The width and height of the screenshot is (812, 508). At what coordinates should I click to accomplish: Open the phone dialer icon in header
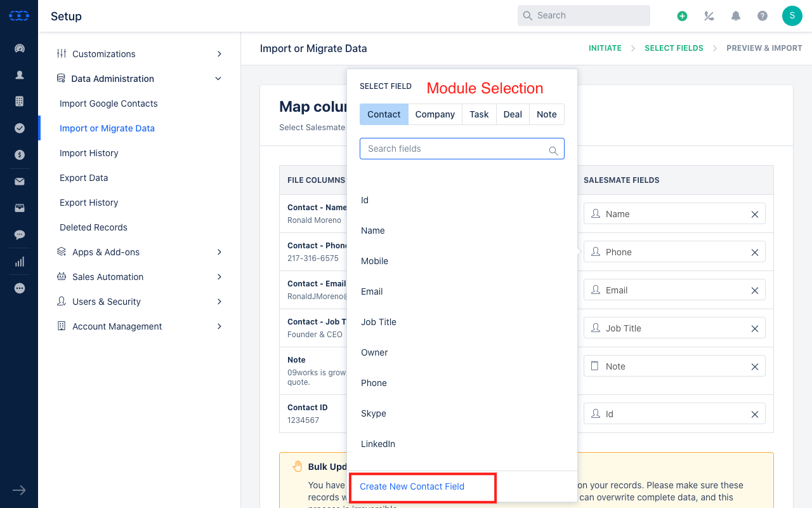(709, 16)
